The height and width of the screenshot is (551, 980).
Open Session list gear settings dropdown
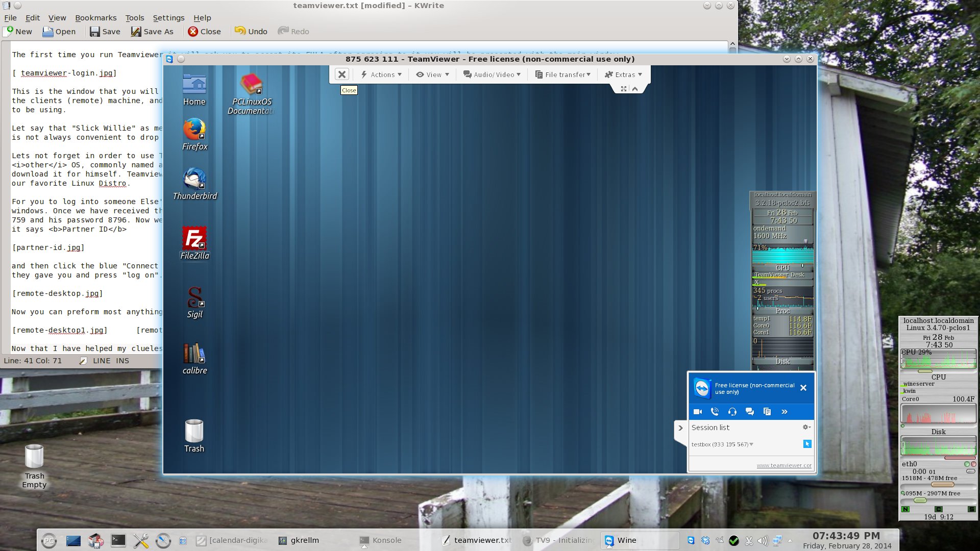pyautogui.click(x=806, y=427)
